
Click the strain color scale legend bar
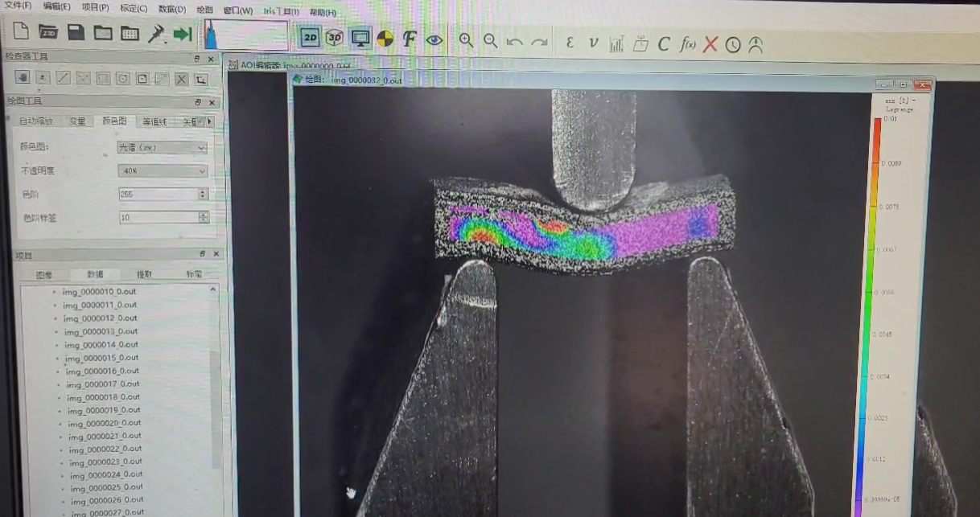coord(874,314)
